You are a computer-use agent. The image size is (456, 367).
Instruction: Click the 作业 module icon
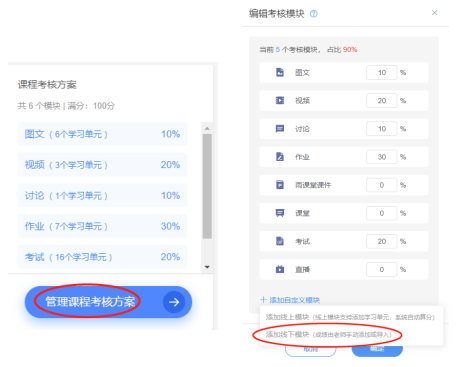280,157
